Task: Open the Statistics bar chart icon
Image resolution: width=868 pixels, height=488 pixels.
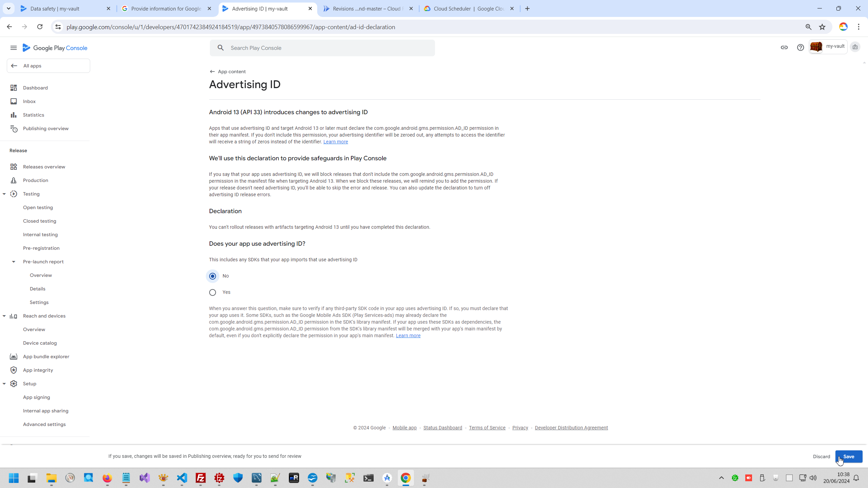Action: tap(14, 115)
